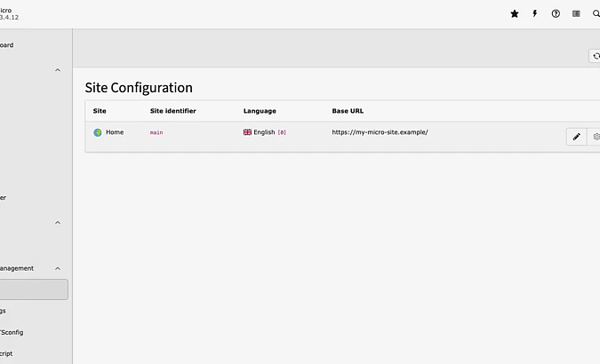Click the flush cache lightning bolt icon
This screenshot has width=600, height=364.
[534, 14]
